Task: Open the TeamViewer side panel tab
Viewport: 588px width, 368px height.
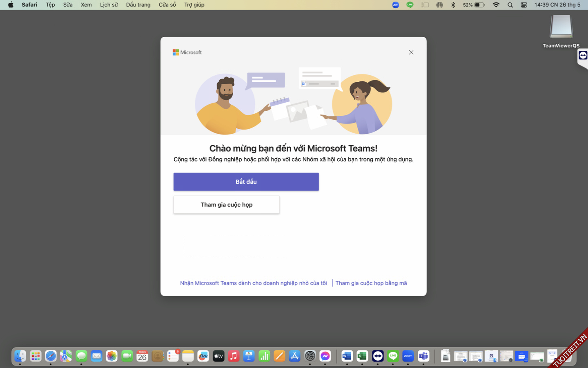Action: [x=583, y=56]
